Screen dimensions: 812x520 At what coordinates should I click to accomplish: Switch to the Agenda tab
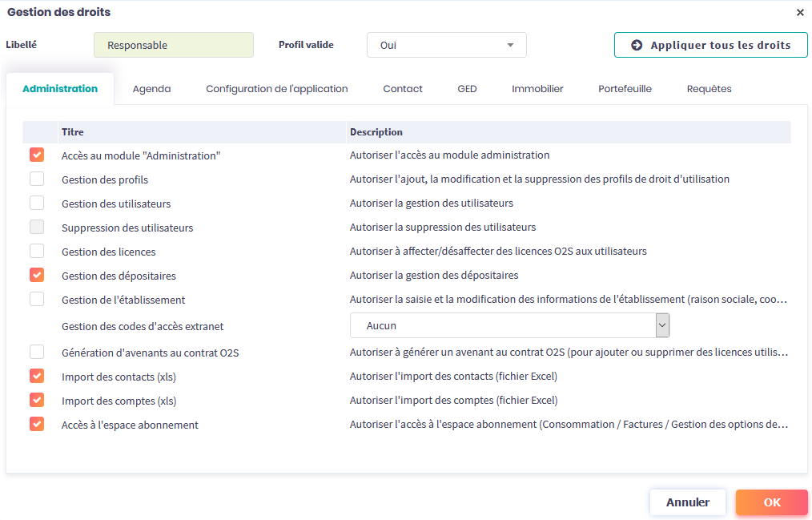151,89
